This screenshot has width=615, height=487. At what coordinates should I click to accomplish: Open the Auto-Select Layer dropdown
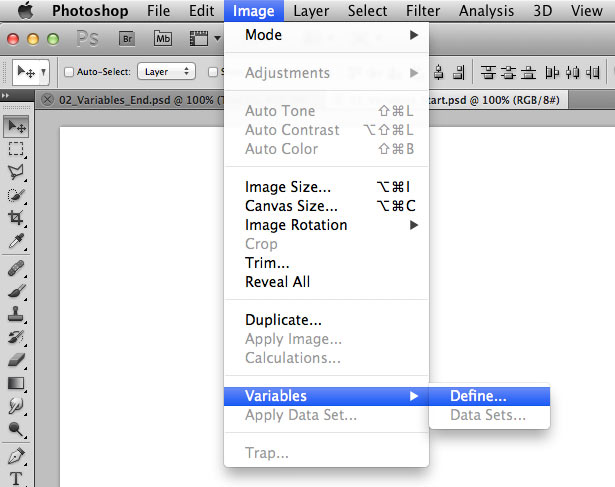[166, 72]
